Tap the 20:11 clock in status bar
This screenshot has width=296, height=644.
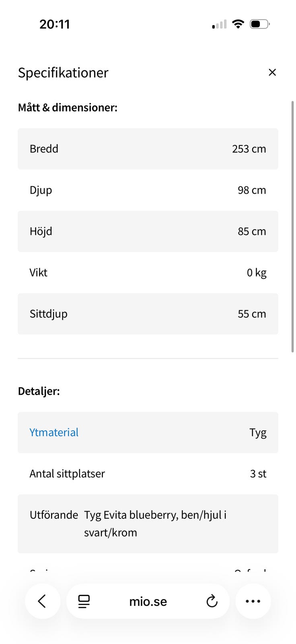[55, 24]
